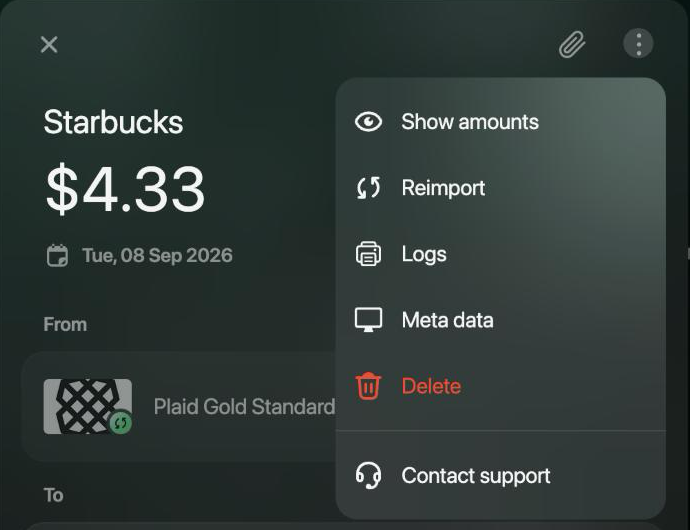Choose Reimport from the menu
Image resolution: width=690 pixels, height=530 pixels.
[443, 188]
